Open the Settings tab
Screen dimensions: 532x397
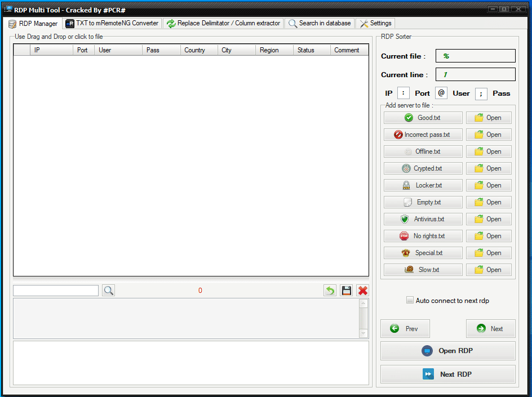point(375,23)
